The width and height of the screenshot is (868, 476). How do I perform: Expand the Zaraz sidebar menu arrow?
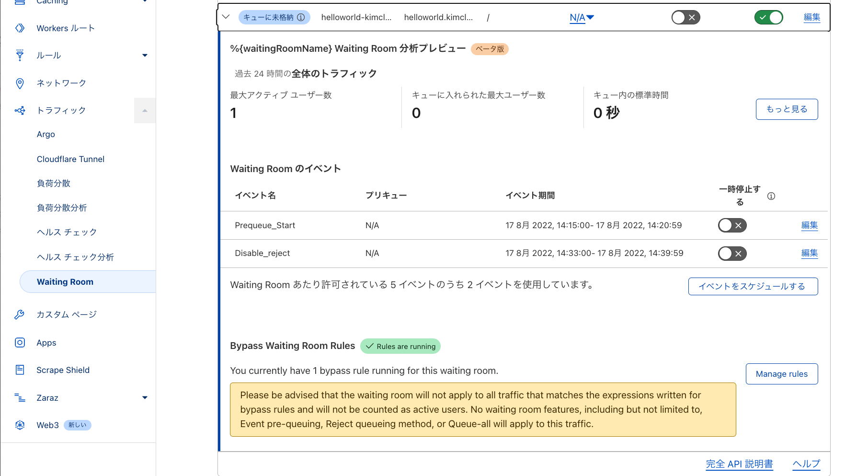pyautogui.click(x=145, y=398)
